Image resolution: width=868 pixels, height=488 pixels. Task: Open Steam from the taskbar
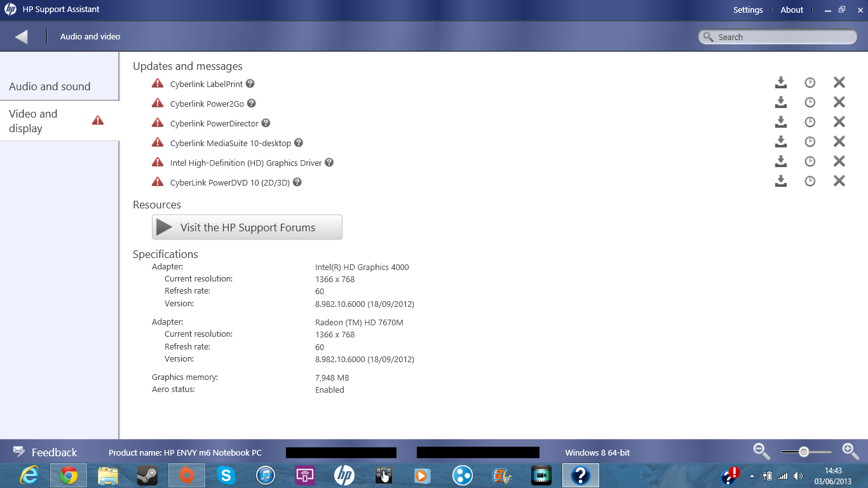click(147, 475)
